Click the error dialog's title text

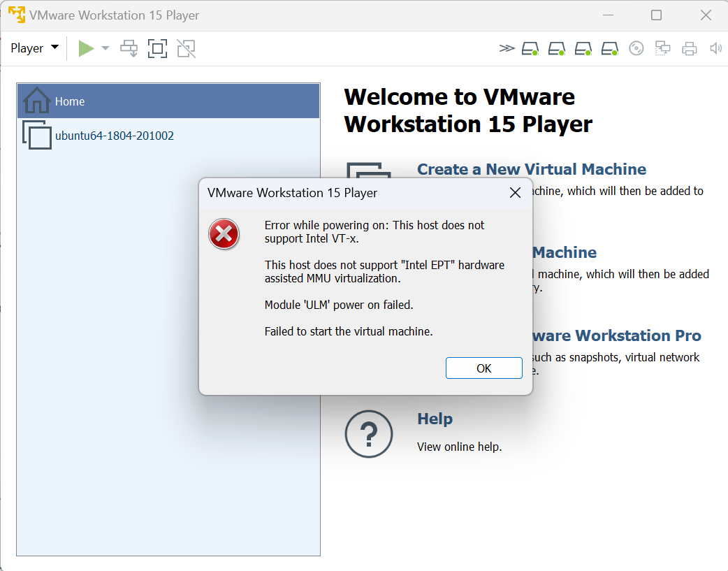tap(293, 193)
